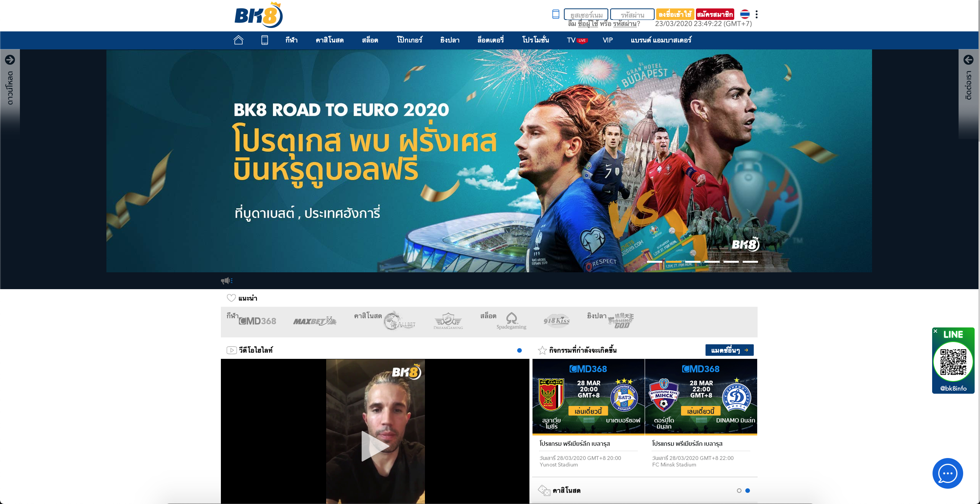The width and height of the screenshot is (980, 504).
Task: Click the password input field
Action: (632, 15)
